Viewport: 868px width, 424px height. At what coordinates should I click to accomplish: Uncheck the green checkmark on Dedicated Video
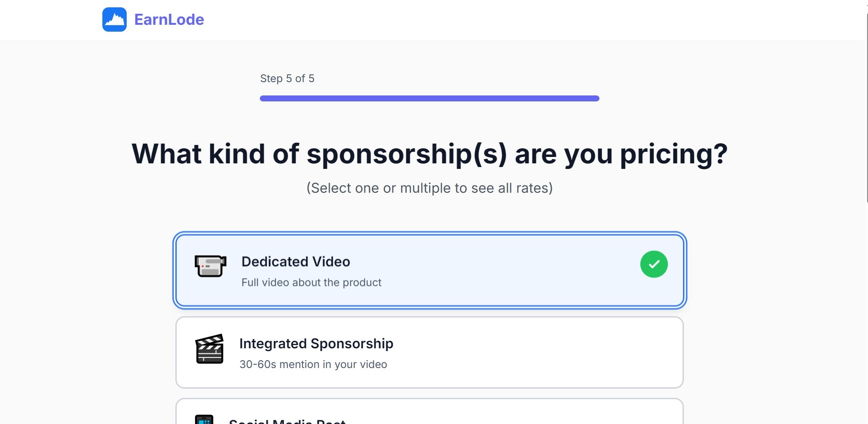(654, 264)
